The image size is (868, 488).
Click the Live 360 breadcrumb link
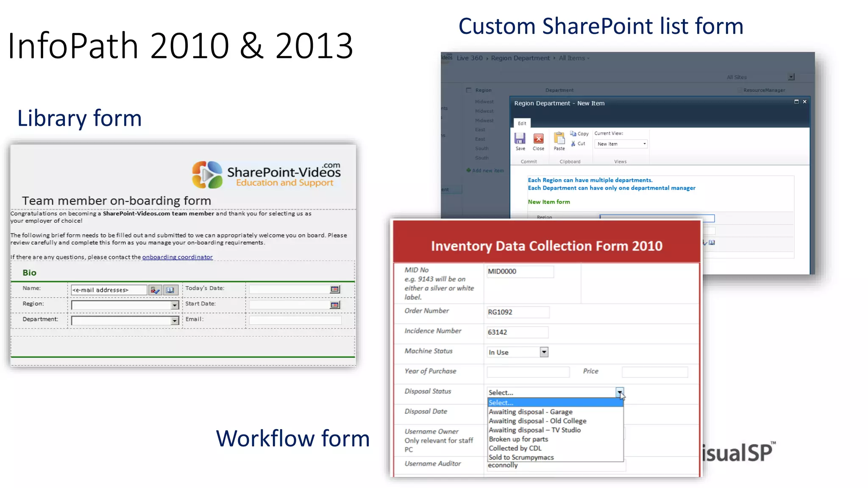[470, 58]
